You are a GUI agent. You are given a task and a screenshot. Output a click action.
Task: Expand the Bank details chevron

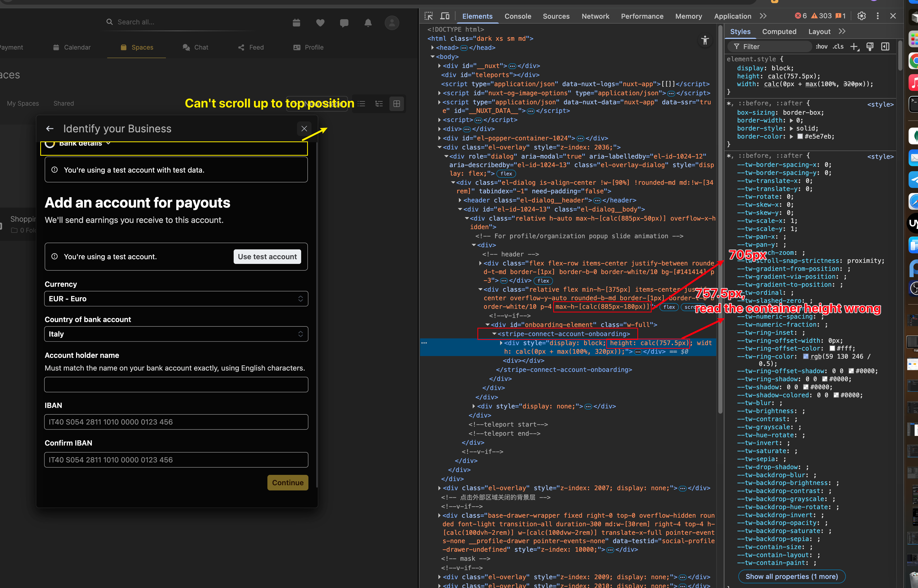click(x=109, y=143)
